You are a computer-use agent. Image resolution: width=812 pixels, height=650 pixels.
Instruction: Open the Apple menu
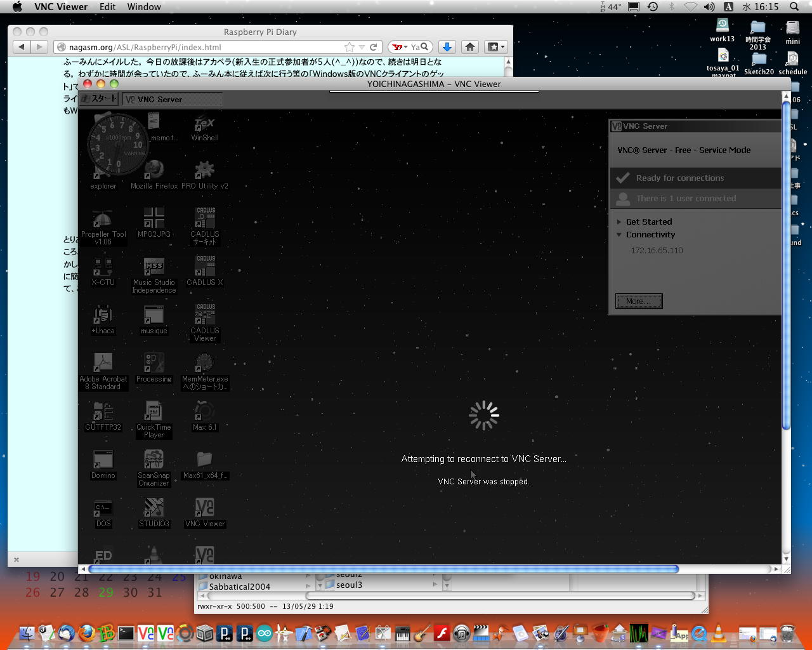click(17, 7)
